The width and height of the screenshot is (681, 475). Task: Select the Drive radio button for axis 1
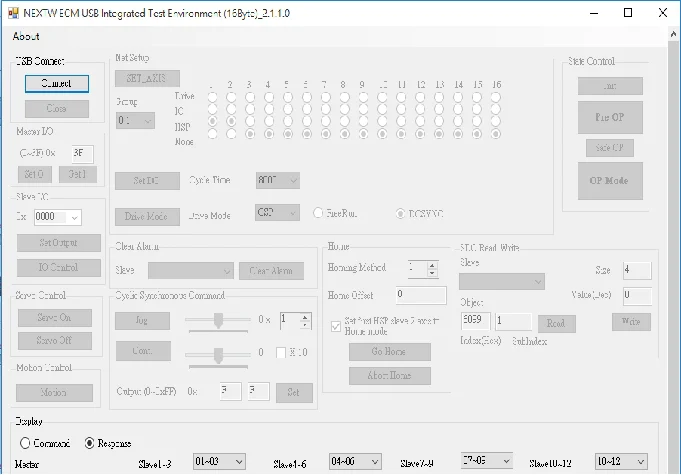[x=212, y=97]
